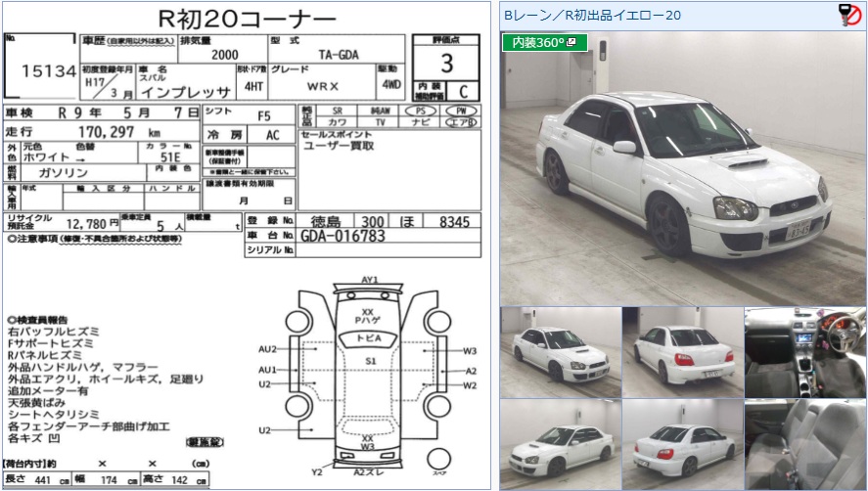Screen dimensions: 868x491
Task: Select the front-left side view thumbnail
Action: (560, 443)
